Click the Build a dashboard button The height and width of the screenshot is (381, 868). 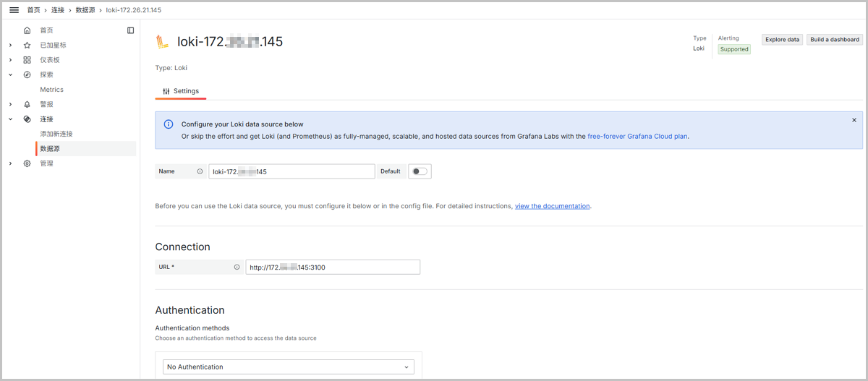pos(834,40)
